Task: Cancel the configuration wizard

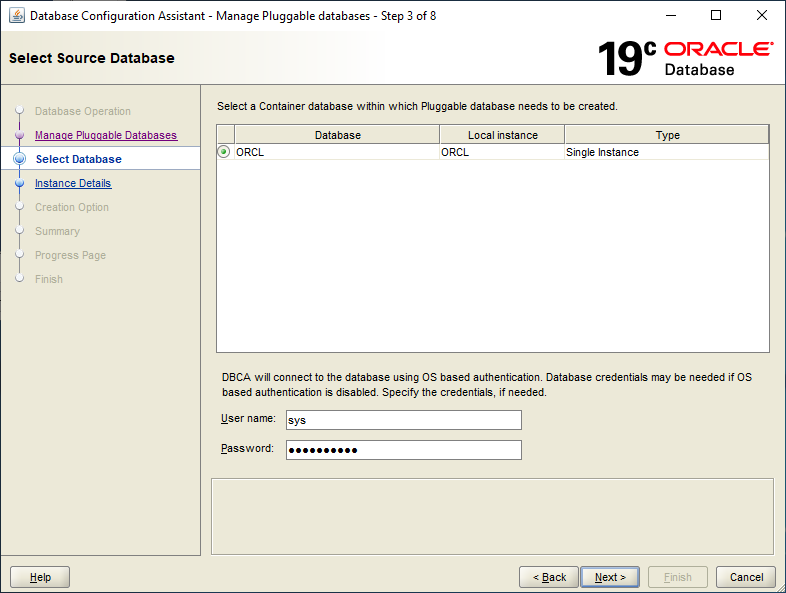Action: pyautogui.click(x=746, y=577)
